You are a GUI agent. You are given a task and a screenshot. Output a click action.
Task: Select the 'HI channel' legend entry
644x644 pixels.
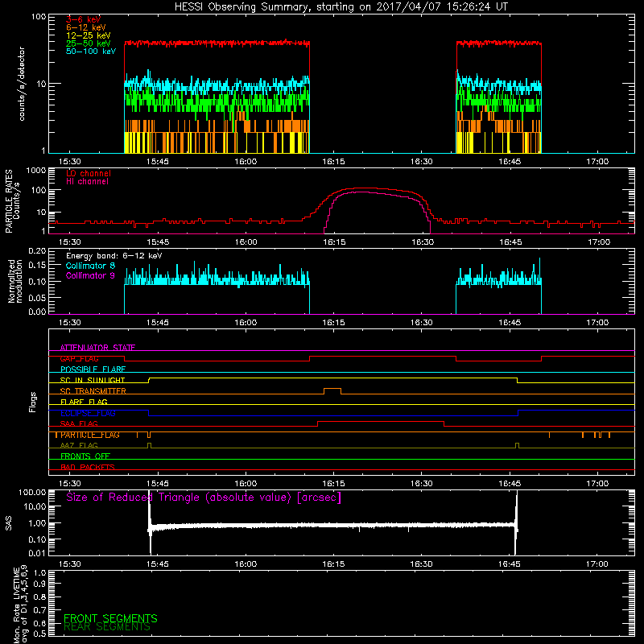coord(87,182)
